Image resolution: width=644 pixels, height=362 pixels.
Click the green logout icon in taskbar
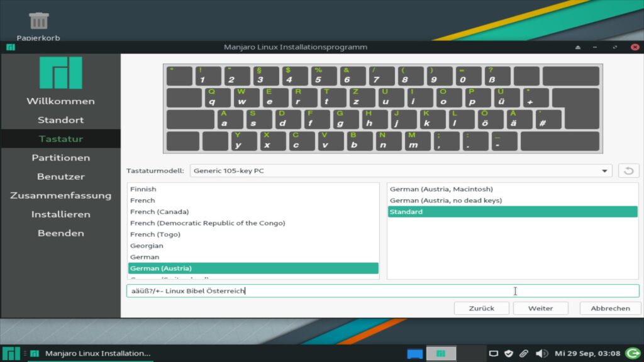(633, 353)
